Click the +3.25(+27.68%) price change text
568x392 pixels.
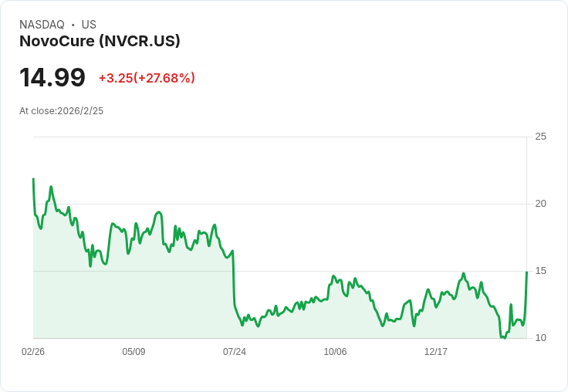pyautogui.click(x=147, y=78)
